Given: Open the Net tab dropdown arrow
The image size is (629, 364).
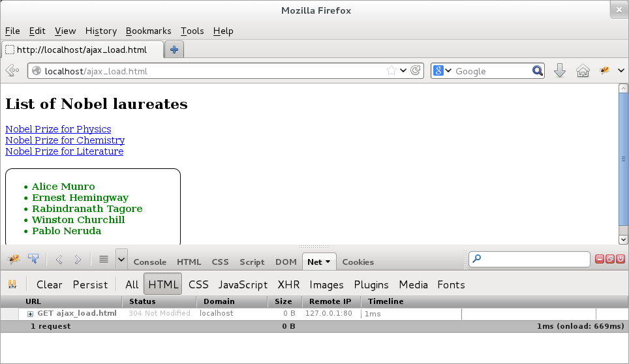Looking at the screenshot, I should tap(328, 262).
